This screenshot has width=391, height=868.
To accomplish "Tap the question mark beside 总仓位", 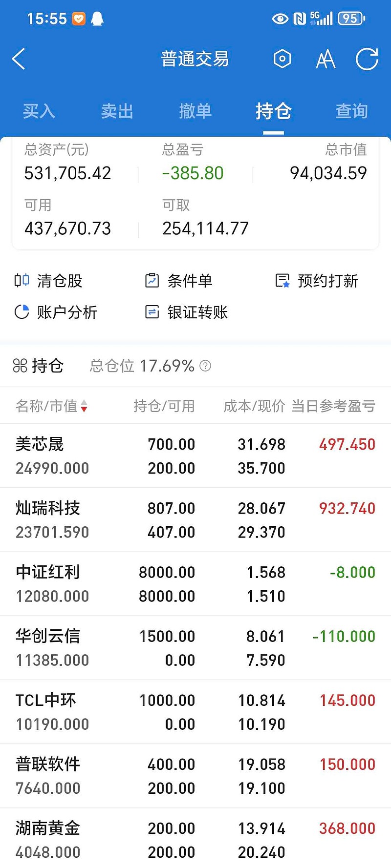I will click(206, 366).
